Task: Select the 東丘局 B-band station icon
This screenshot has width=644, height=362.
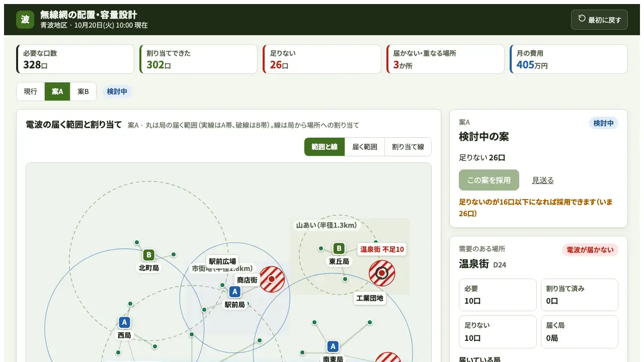Action: tap(339, 248)
